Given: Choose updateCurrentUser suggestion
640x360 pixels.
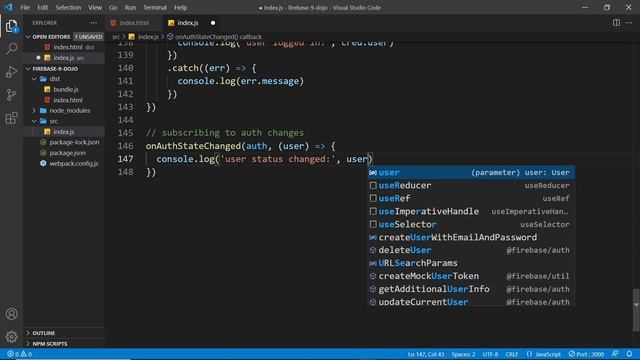Looking at the screenshot, I should click(471, 301).
